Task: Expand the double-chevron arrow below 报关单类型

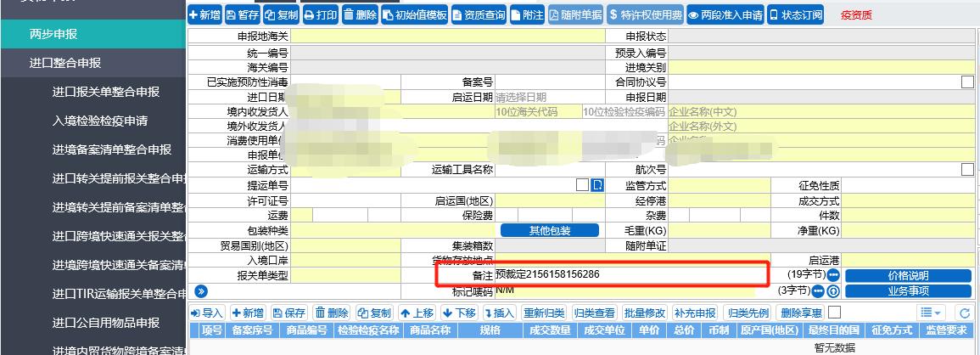Action: [201, 291]
